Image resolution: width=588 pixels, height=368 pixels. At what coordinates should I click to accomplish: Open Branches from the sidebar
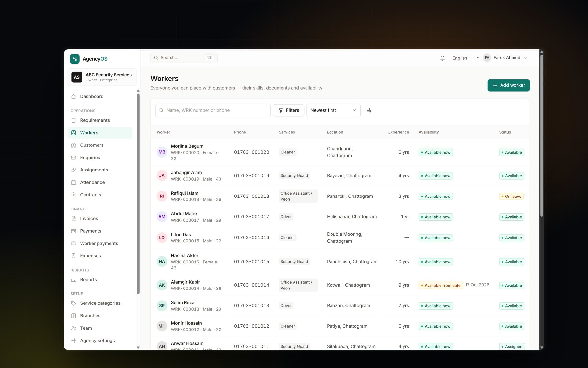(100, 316)
